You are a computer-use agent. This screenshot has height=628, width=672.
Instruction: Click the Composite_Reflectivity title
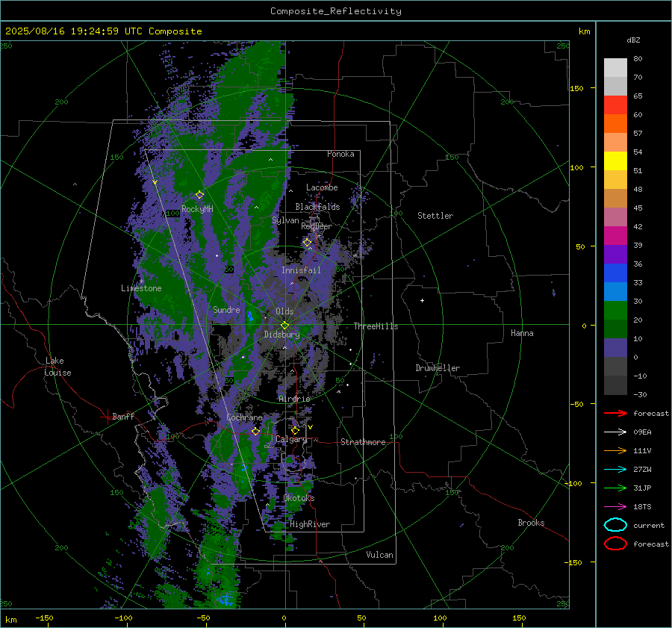tap(335, 11)
